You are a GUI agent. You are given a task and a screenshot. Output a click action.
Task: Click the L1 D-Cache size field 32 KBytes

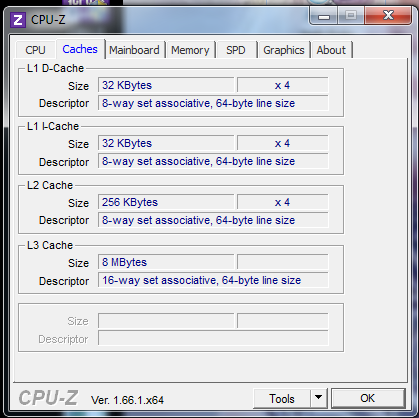166,85
